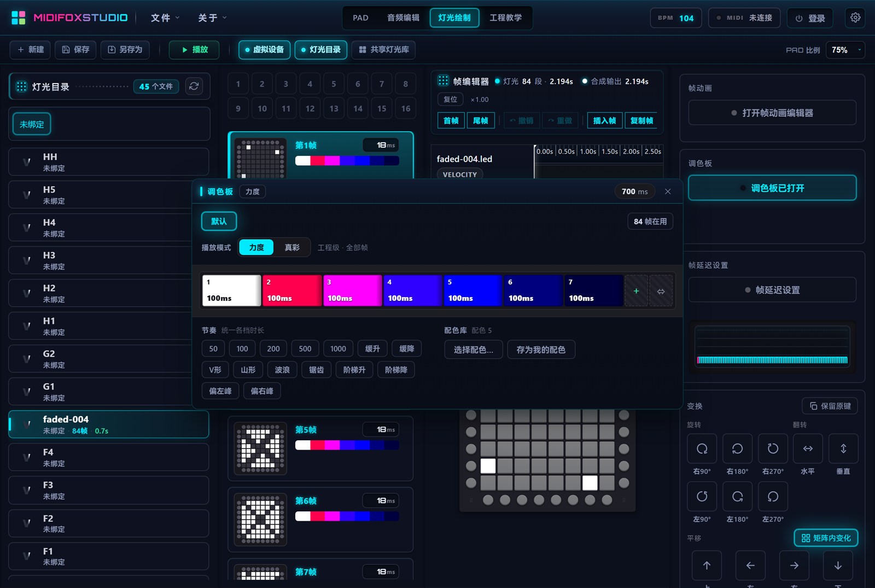Switch to 灯光绘制 tab
Screen dimensions: 875x588
pyautogui.click(x=454, y=18)
